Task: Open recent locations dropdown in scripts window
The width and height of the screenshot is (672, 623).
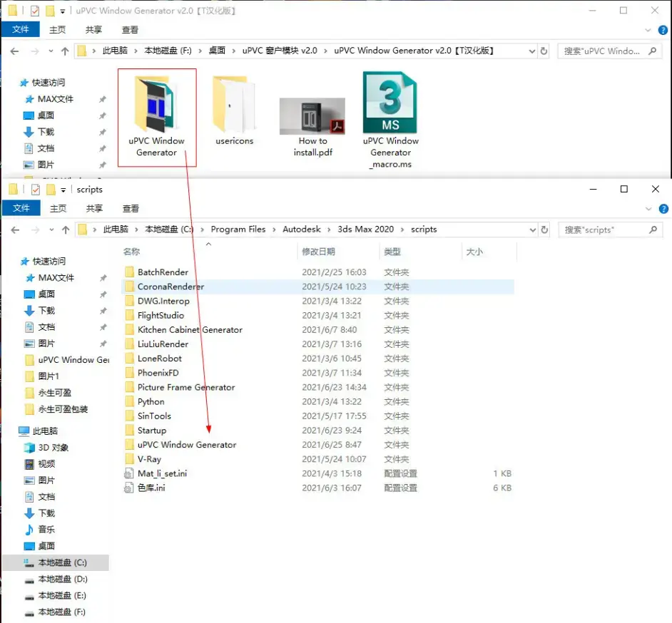Action: pos(51,230)
